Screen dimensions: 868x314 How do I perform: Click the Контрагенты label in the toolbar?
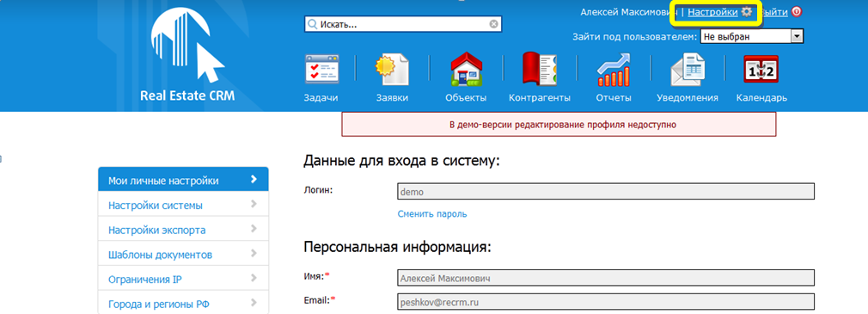pyautogui.click(x=540, y=98)
